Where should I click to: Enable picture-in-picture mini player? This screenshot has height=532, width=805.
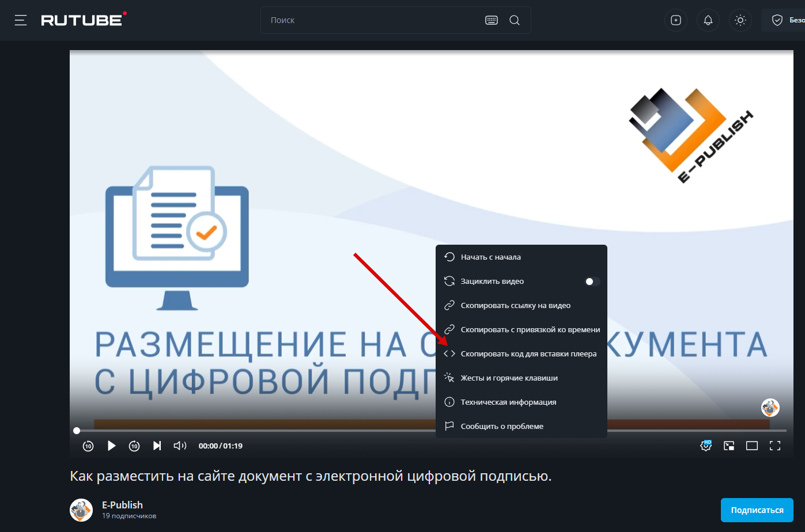(x=729, y=446)
